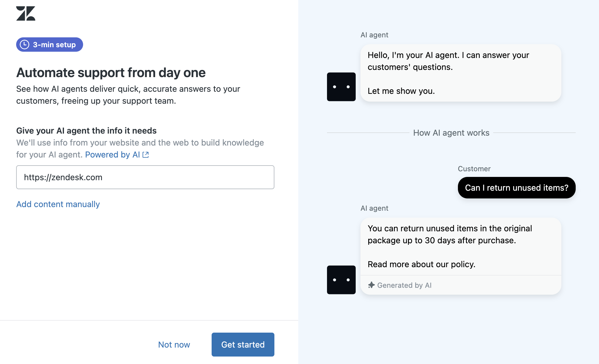Image resolution: width=599 pixels, height=364 pixels.
Task: Click the customer message about returning unused items
Action: (x=517, y=188)
